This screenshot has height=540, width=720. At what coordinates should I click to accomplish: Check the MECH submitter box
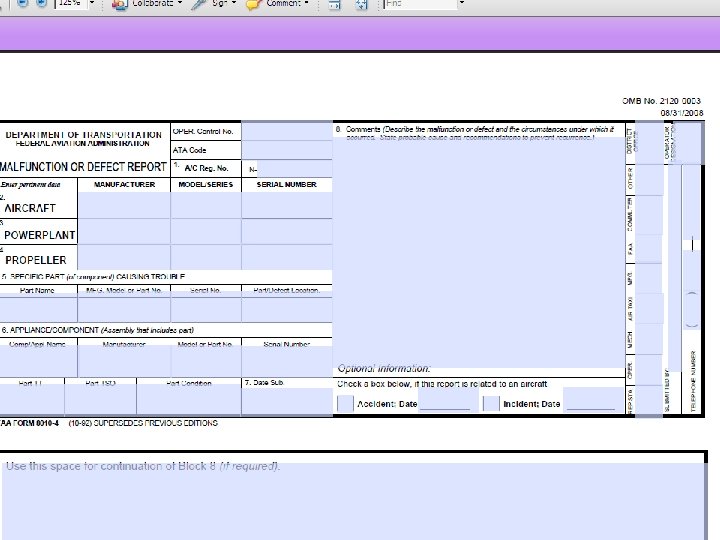coord(648,339)
